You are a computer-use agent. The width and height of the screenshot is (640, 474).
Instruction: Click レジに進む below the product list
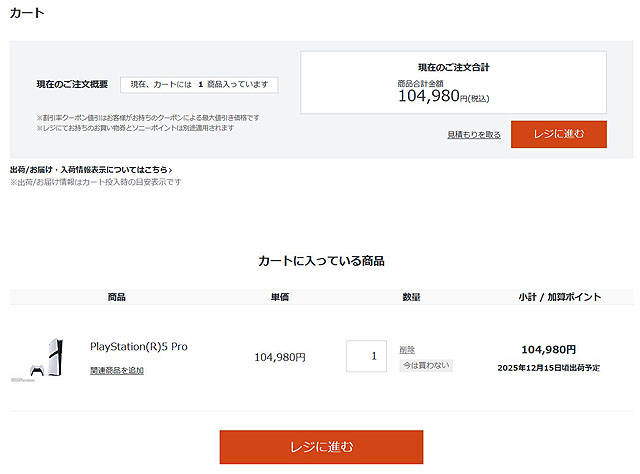[321, 446]
